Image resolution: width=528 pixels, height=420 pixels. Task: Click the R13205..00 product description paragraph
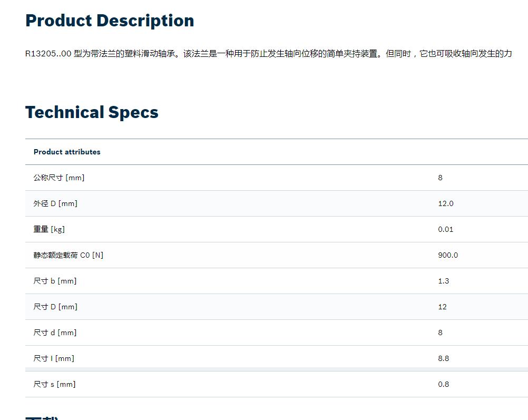point(269,54)
